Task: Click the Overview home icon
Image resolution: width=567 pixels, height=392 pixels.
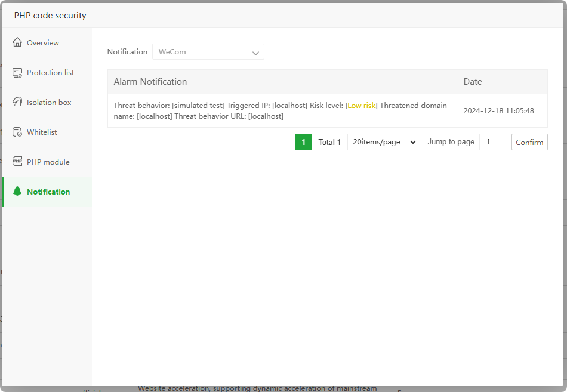Action: click(x=17, y=43)
